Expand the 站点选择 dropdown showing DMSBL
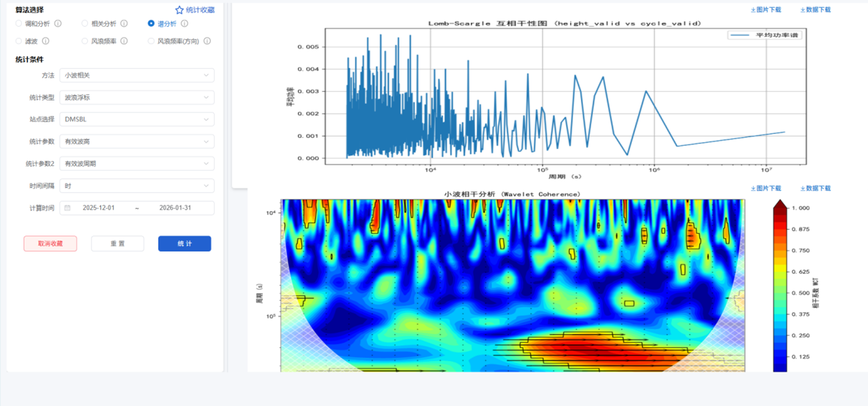The width and height of the screenshot is (868, 406). click(137, 120)
